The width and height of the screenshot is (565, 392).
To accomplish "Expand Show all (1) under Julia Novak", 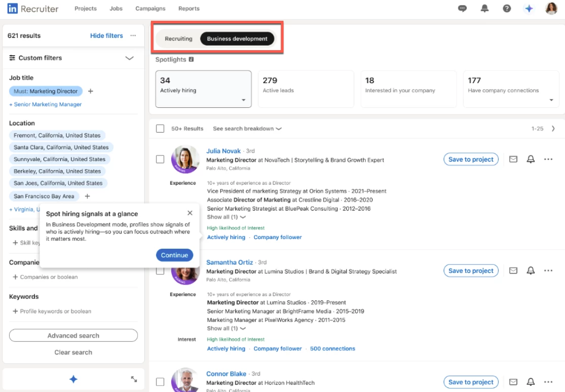I will click(x=226, y=217).
